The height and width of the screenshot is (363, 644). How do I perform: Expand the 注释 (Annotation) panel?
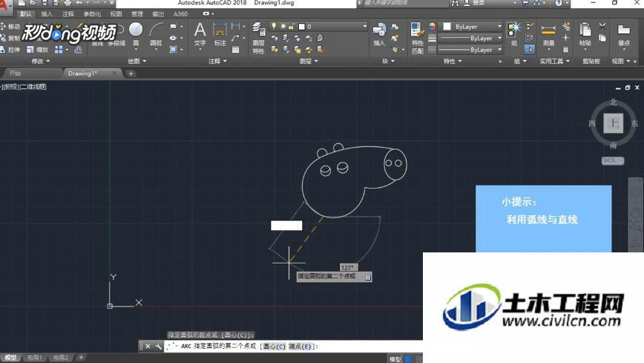coord(217,61)
